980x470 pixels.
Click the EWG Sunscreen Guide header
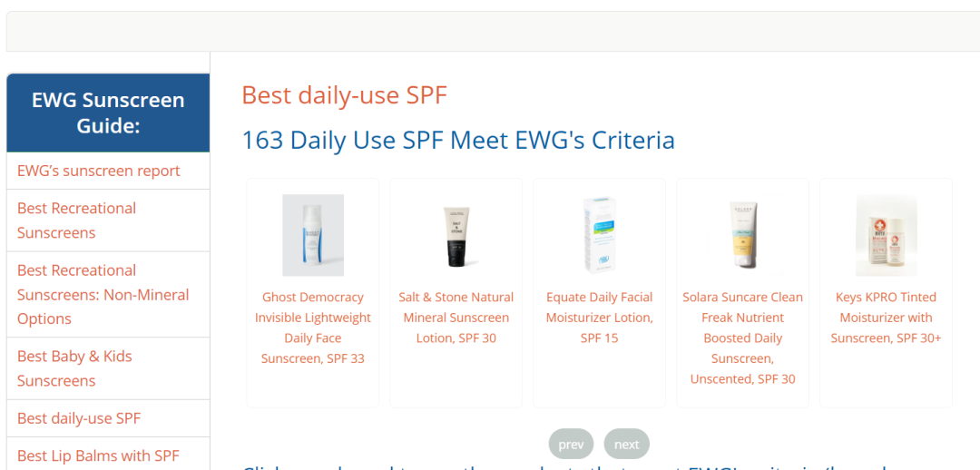click(108, 113)
